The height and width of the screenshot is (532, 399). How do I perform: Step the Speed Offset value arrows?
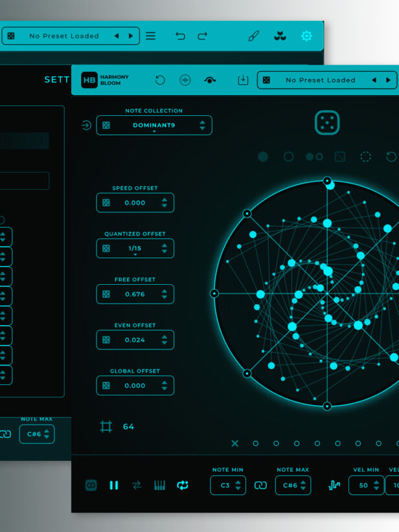click(x=165, y=203)
